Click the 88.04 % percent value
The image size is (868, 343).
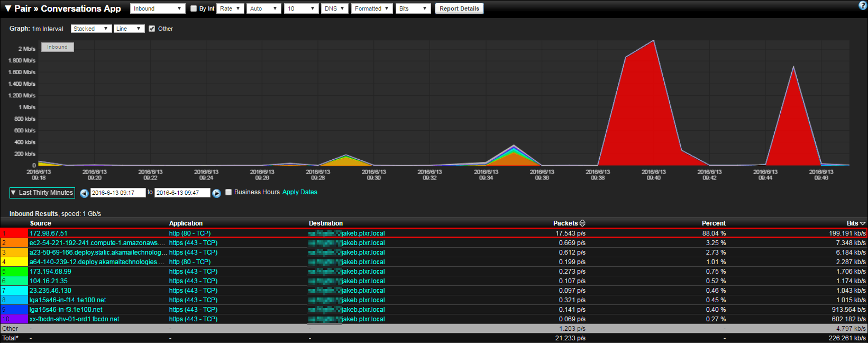pos(714,233)
